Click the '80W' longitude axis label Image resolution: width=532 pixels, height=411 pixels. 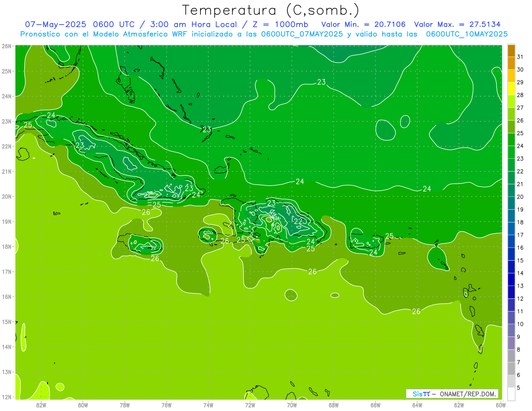pos(83,404)
